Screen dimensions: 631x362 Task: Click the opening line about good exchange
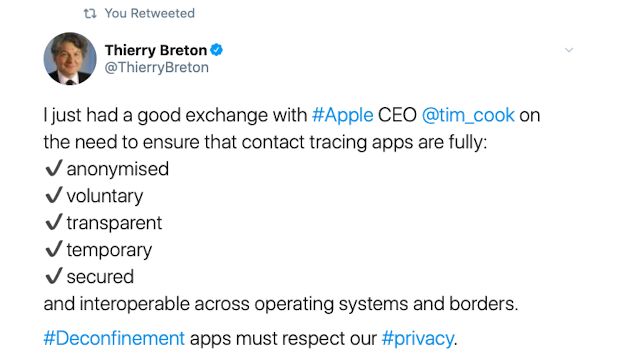click(x=292, y=115)
